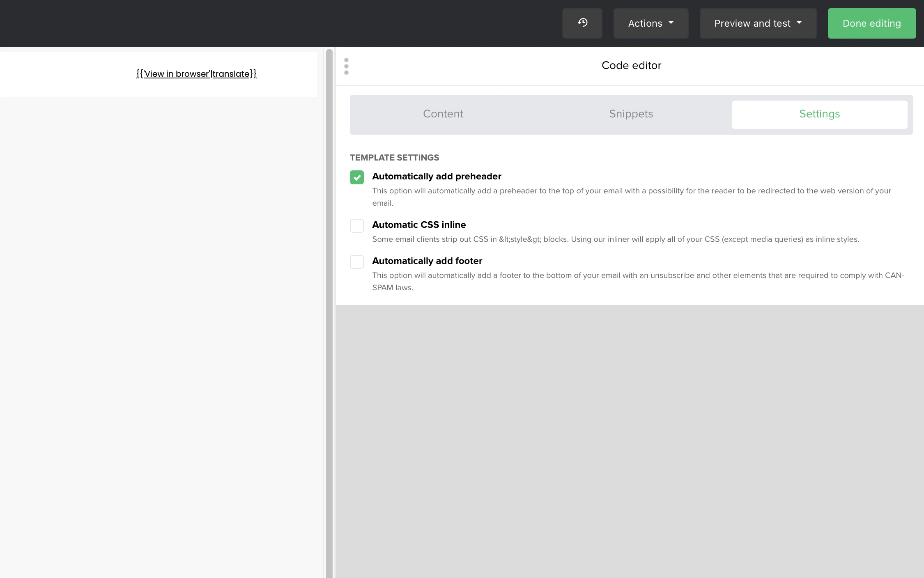The width and height of the screenshot is (924, 578).
Task: Enable Automatically add footer checkbox
Action: click(356, 262)
